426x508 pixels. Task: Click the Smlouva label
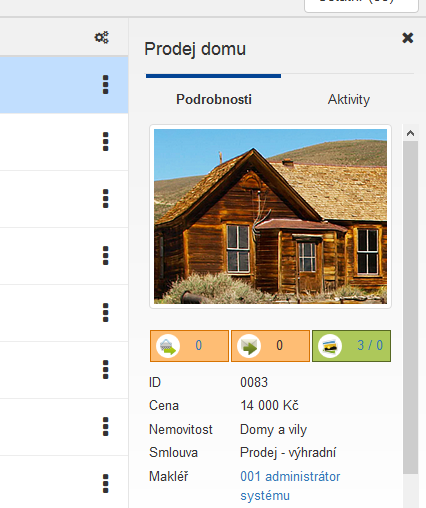pyautogui.click(x=173, y=453)
